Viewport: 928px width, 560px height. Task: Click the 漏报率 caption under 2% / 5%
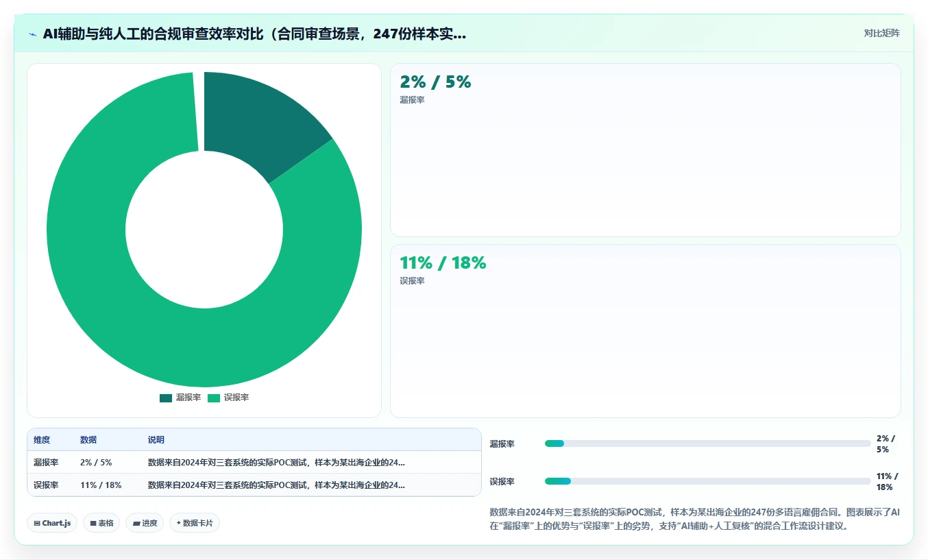tap(412, 100)
